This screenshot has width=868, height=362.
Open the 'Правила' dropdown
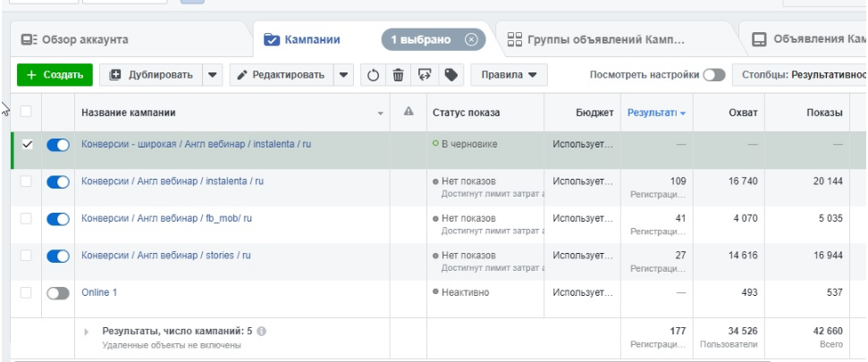510,75
